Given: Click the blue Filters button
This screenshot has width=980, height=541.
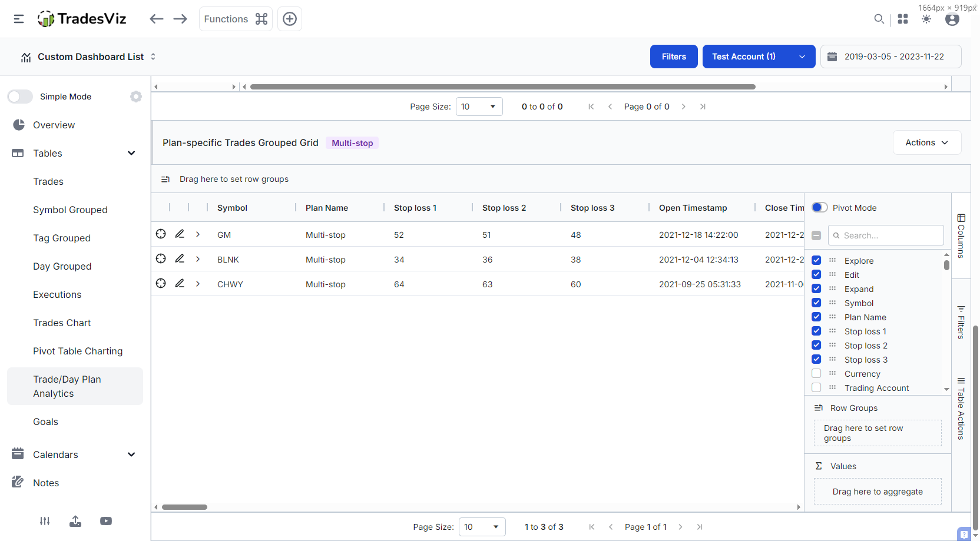Looking at the screenshot, I should click(x=674, y=57).
